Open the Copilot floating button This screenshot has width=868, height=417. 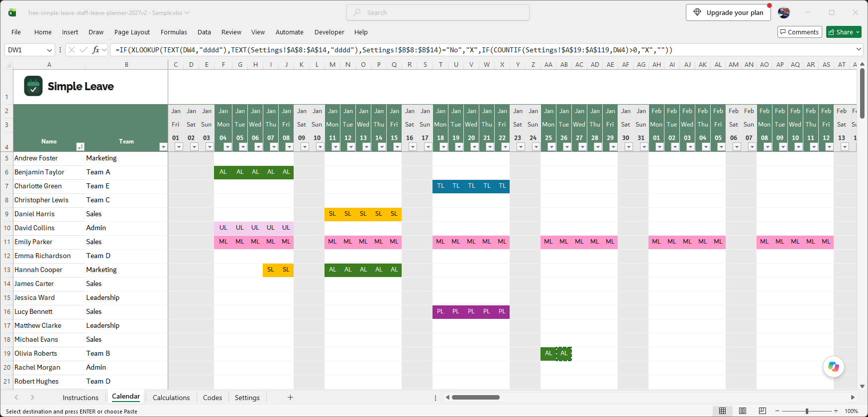834,367
